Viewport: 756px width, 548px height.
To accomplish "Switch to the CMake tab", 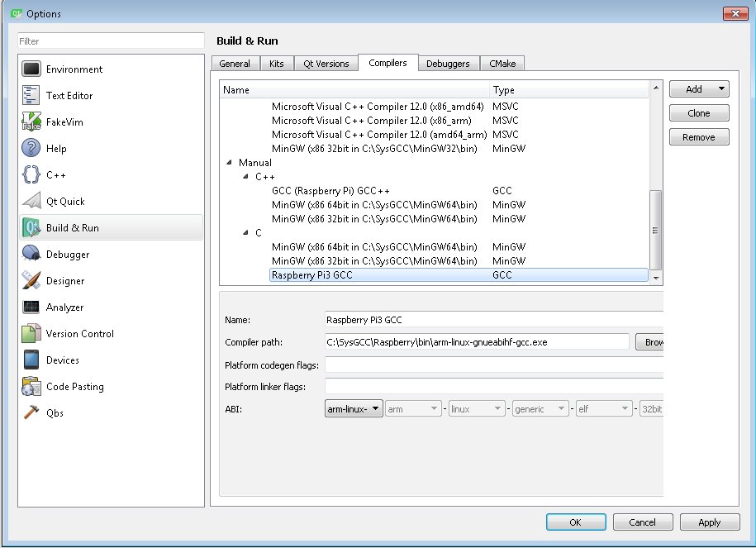I will pos(502,64).
